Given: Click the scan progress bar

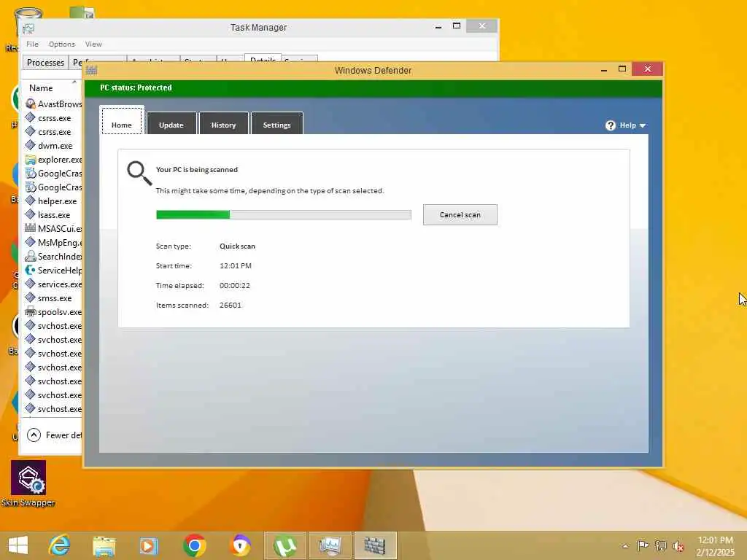Looking at the screenshot, I should [284, 215].
